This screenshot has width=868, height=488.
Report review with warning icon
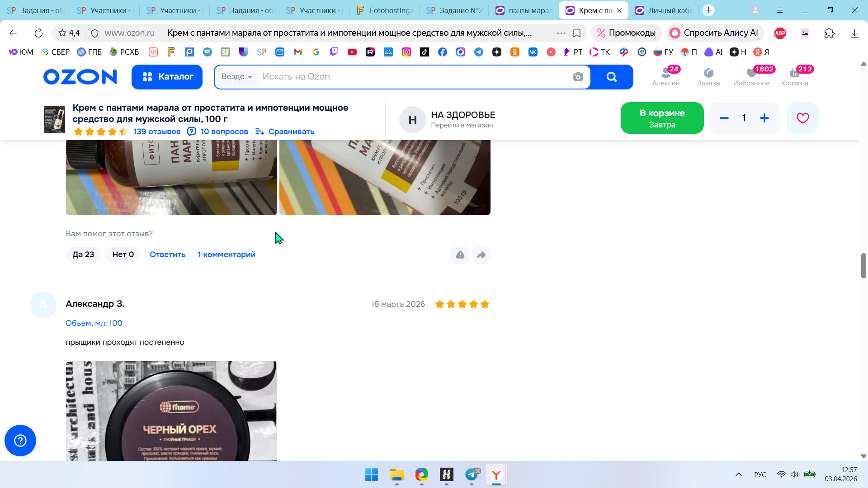[460, 255]
